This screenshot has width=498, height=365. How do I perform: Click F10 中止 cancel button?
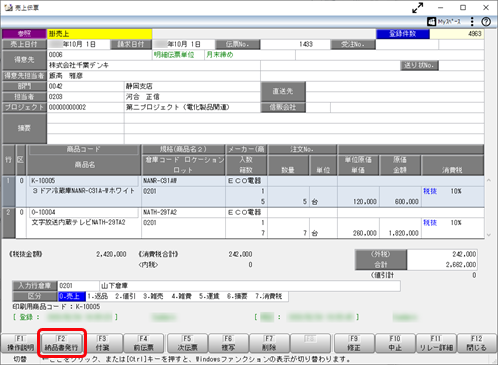[x=395, y=343]
